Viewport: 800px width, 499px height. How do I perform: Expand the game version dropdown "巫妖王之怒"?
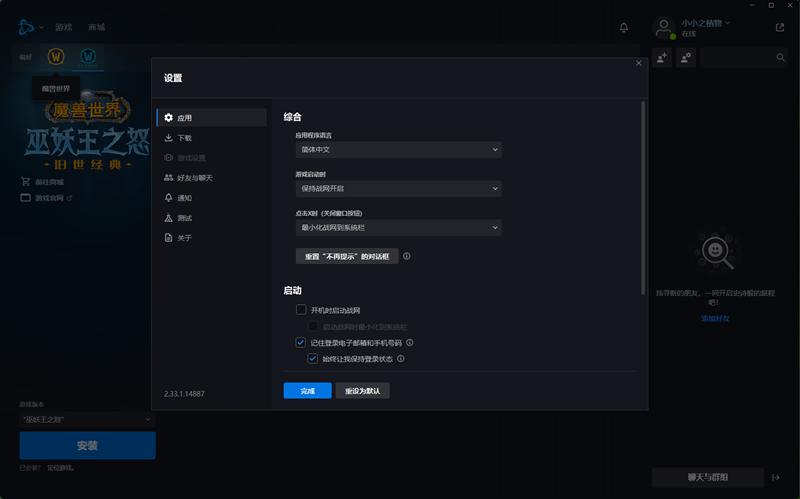coord(87,419)
